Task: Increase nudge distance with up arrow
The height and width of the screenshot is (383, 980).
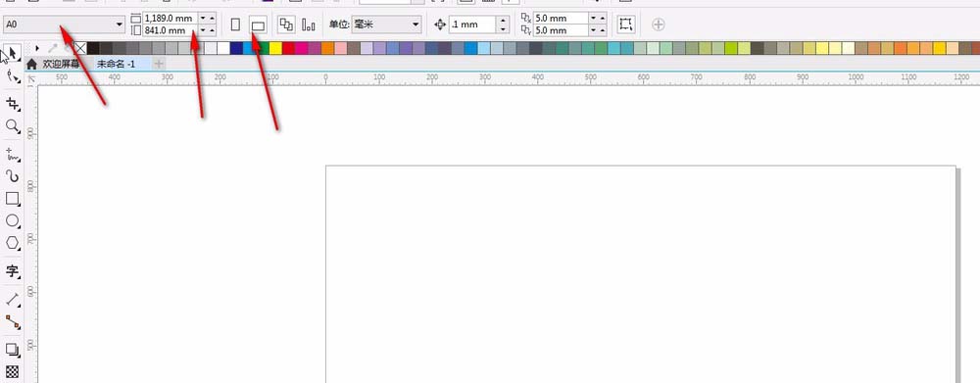Action: pyautogui.click(x=503, y=21)
